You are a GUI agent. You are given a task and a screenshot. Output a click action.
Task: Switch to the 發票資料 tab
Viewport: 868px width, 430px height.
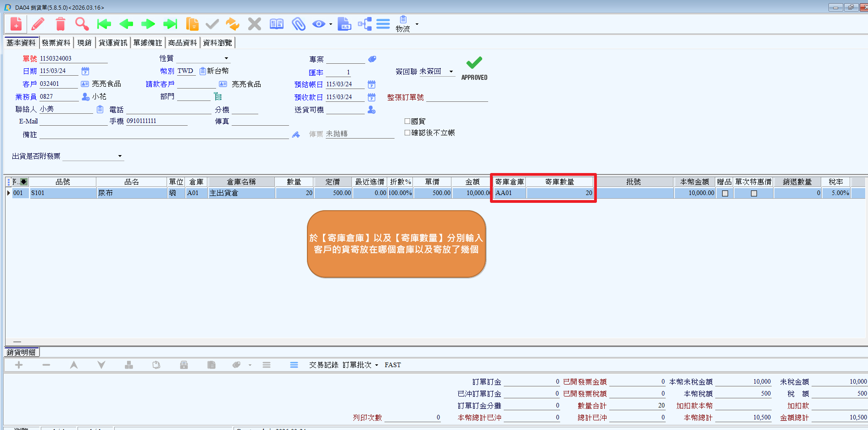pos(56,43)
